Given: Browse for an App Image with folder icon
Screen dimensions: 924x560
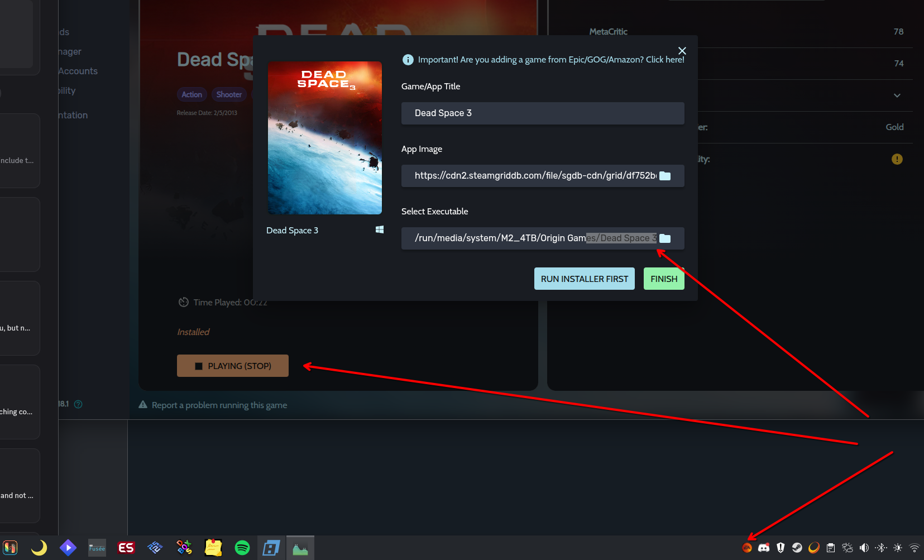Looking at the screenshot, I should [x=665, y=176].
